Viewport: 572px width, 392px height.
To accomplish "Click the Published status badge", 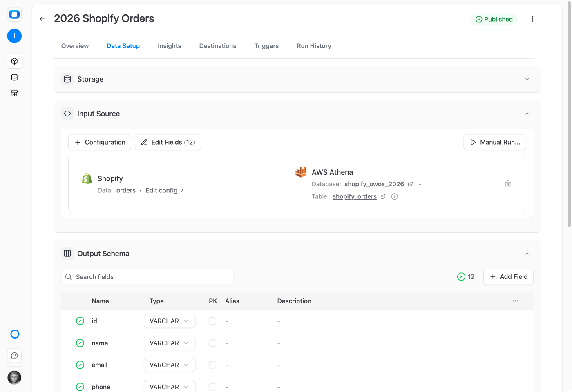I will pos(494,19).
